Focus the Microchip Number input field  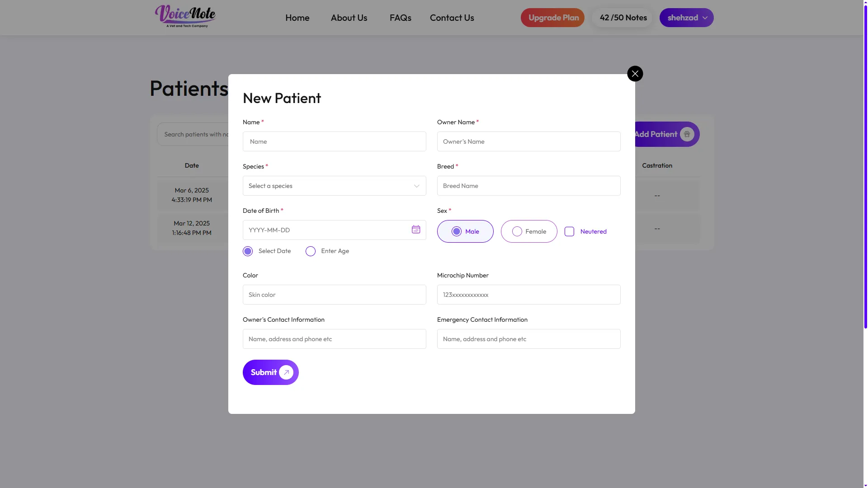pyautogui.click(x=528, y=295)
